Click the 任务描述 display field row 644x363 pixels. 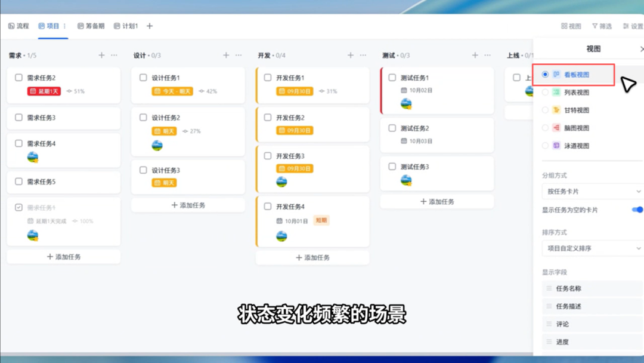pos(593,306)
